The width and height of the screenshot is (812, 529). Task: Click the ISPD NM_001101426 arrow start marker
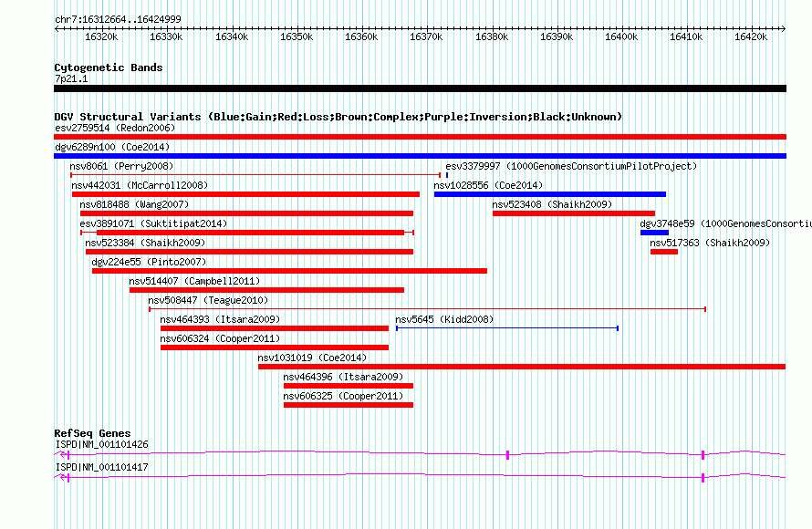[x=62, y=454]
